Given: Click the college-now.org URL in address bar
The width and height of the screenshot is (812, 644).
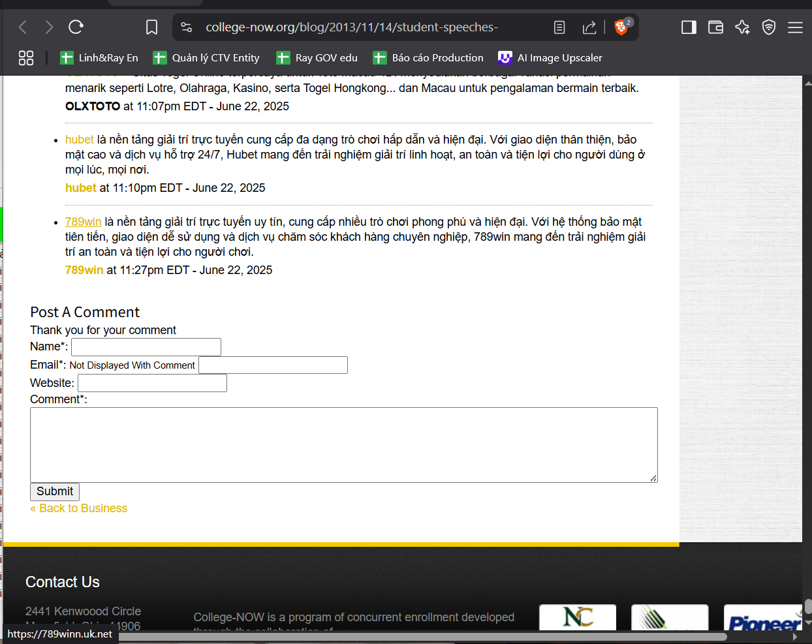Looking at the screenshot, I should (351, 27).
